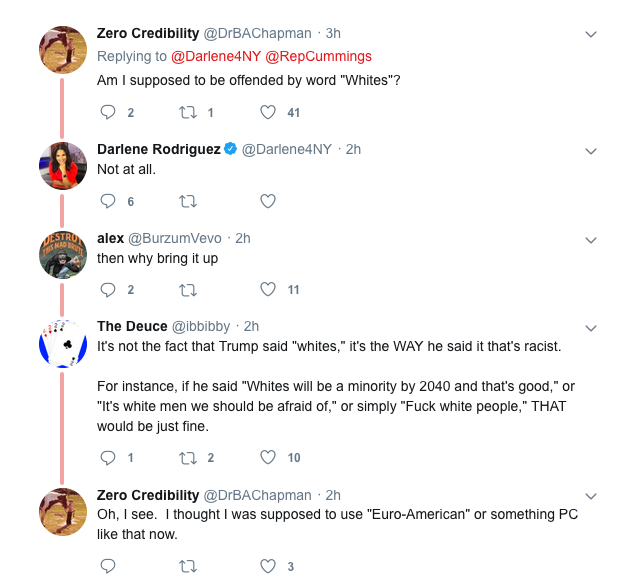Open alex's profile via display name
Viewport: 634px width, 578px height.
[x=110, y=238]
